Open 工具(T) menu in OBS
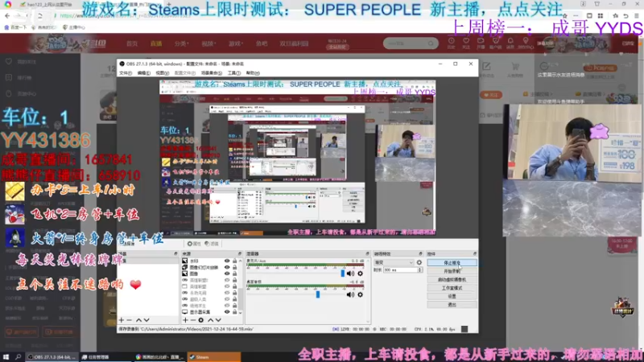Screen dimensions: 644x362 tap(234, 73)
